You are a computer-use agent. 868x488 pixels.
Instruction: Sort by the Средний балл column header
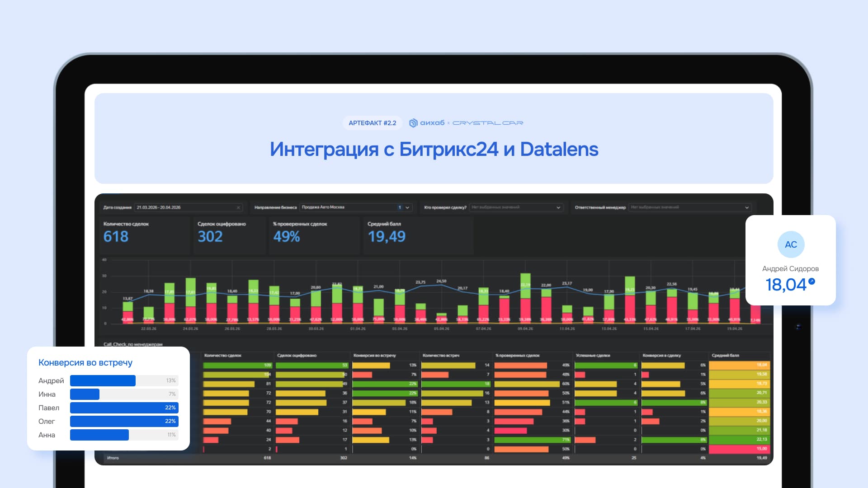(725, 356)
